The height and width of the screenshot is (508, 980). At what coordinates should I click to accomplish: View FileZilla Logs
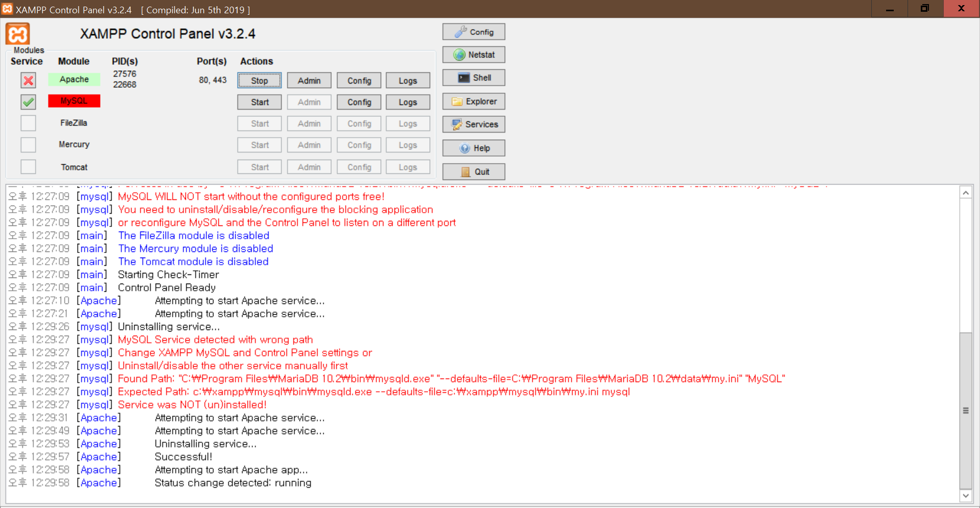point(408,123)
